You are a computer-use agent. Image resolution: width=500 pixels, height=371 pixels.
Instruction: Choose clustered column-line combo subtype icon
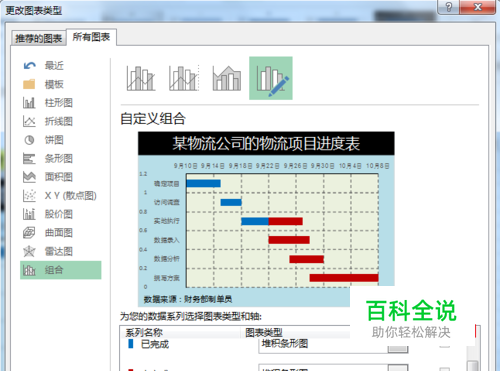pyautogui.click(x=141, y=78)
